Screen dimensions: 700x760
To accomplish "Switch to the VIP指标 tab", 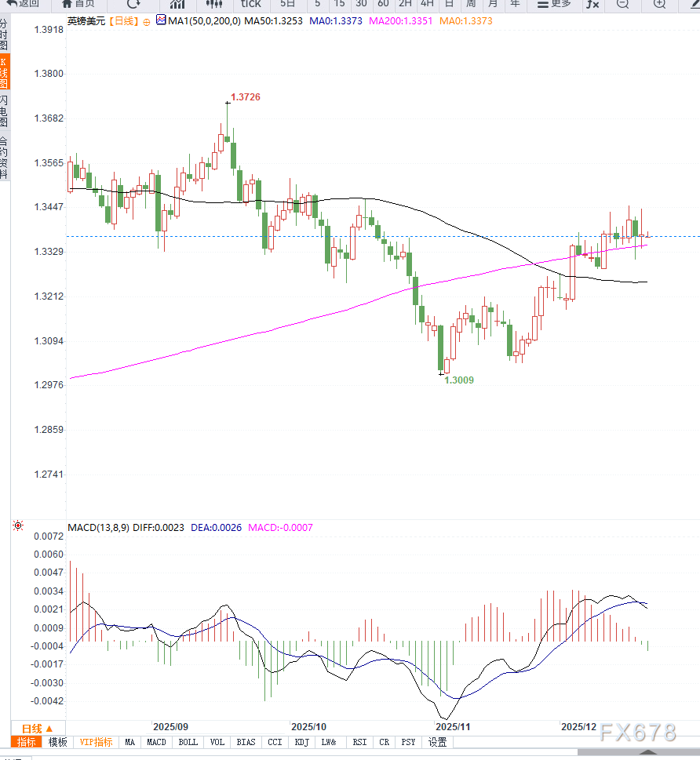I will (x=97, y=742).
